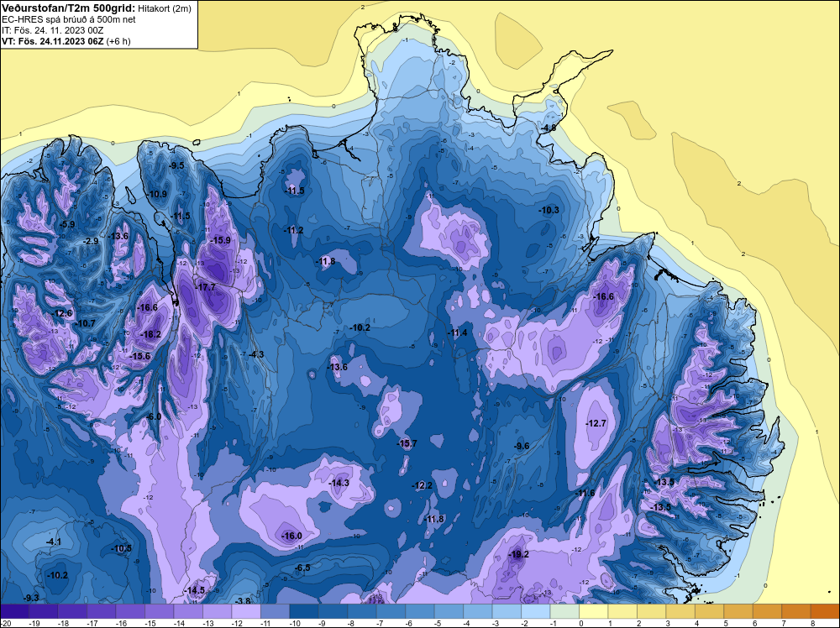Click the '8' legend scale label
840x628 pixels.
pyautogui.click(x=812, y=623)
